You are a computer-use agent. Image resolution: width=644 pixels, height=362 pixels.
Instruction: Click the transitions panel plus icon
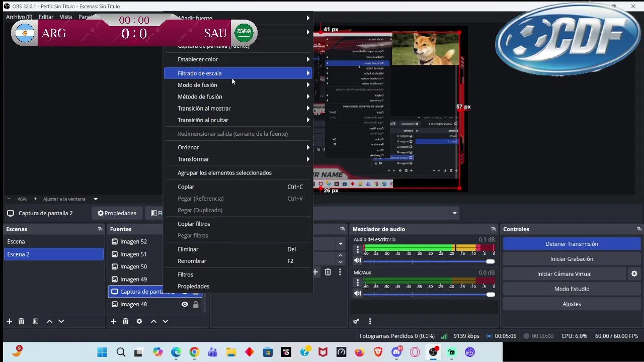(316, 272)
